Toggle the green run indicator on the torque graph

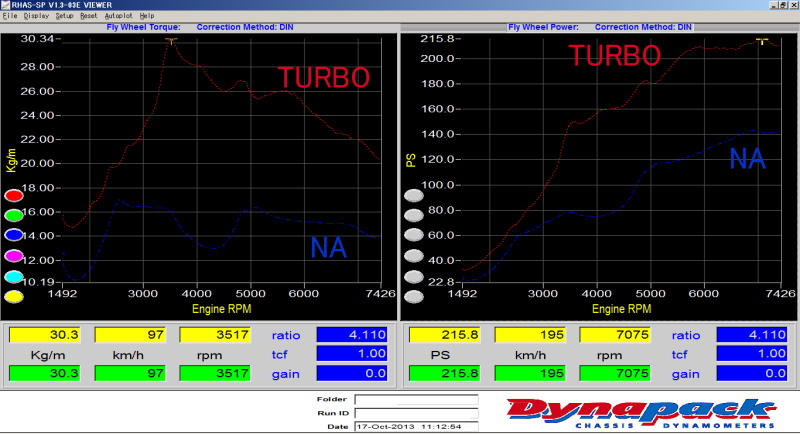click(14, 215)
